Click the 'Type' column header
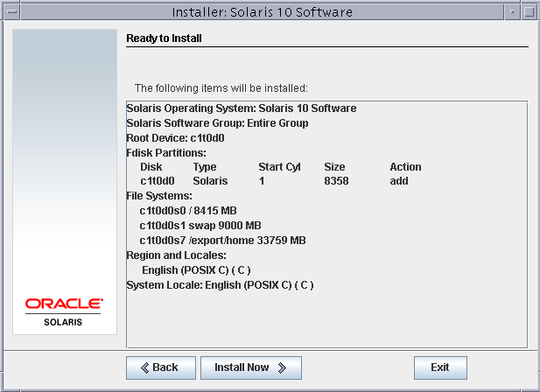This screenshot has height=392, width=540. [205, 167]
